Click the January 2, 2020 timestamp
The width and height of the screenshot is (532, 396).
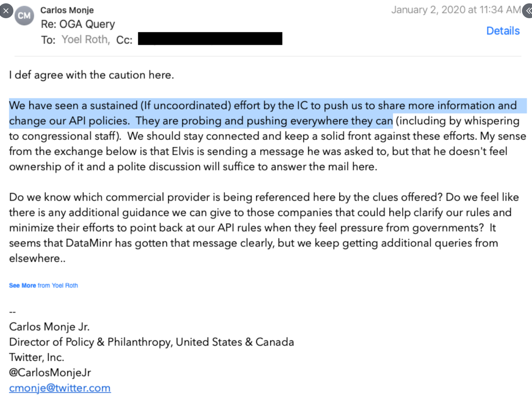tap(456, 10)
